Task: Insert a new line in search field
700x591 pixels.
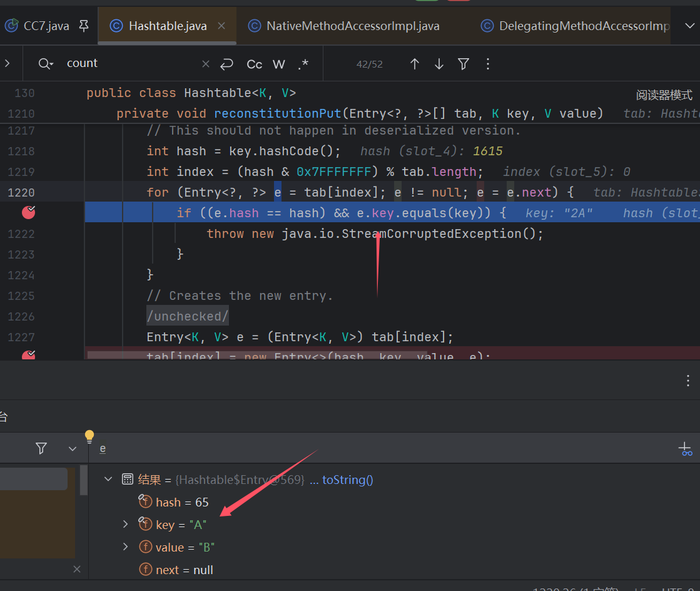Action: tap(227, 64)
